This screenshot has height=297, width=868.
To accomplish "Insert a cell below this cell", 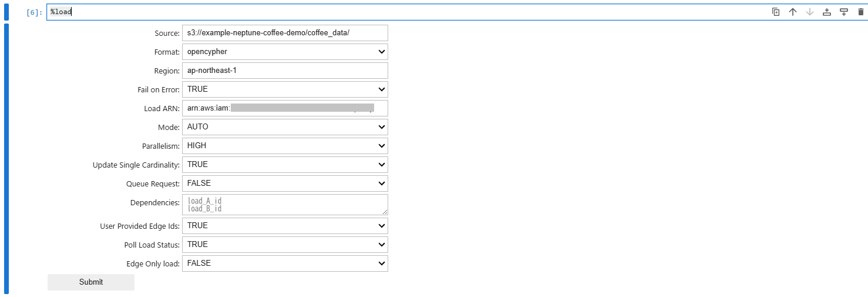I will click(x=844, y=12).
